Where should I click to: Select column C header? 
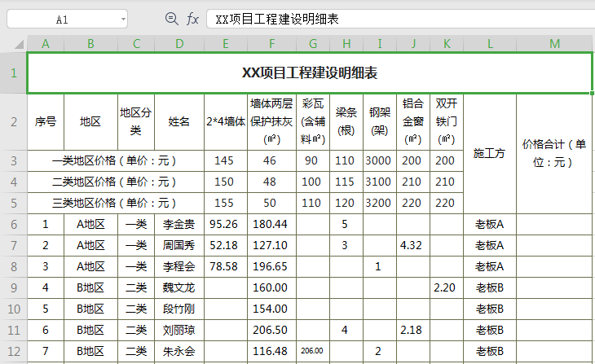pyautogui.click(x=136, y=44)
